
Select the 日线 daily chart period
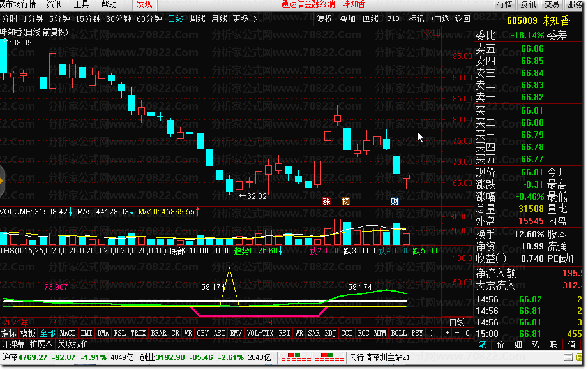point(176,18)
